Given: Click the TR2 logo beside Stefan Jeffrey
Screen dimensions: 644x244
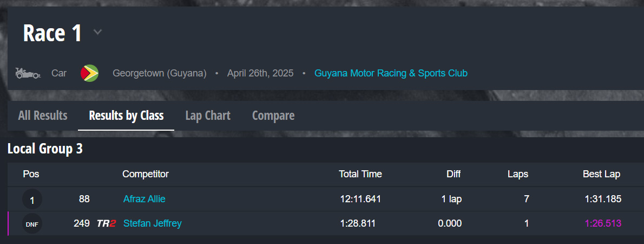Looking at the screenshot, I should click(106, 223).
